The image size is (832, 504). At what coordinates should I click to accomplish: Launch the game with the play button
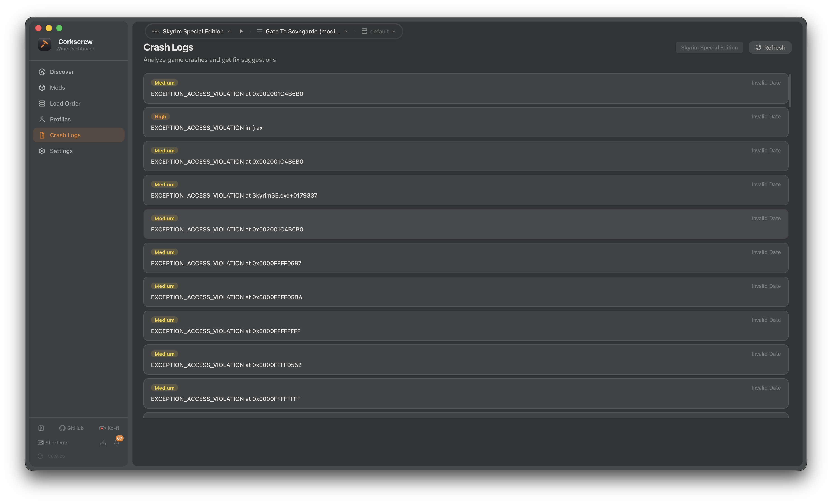pos(241,31)
